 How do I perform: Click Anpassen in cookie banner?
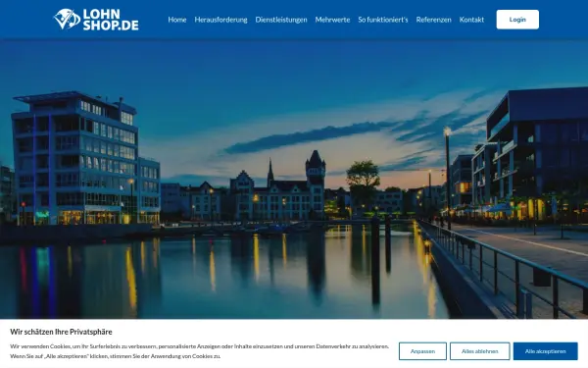click(422, 351)
